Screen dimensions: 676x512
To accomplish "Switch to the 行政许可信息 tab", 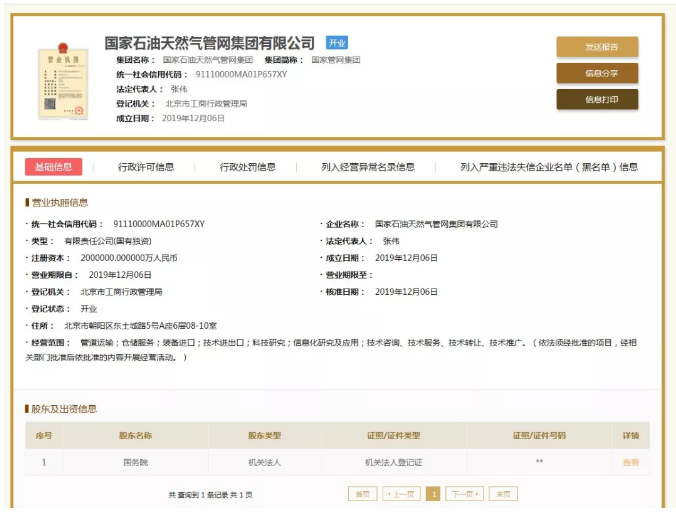I will (146, 167).
